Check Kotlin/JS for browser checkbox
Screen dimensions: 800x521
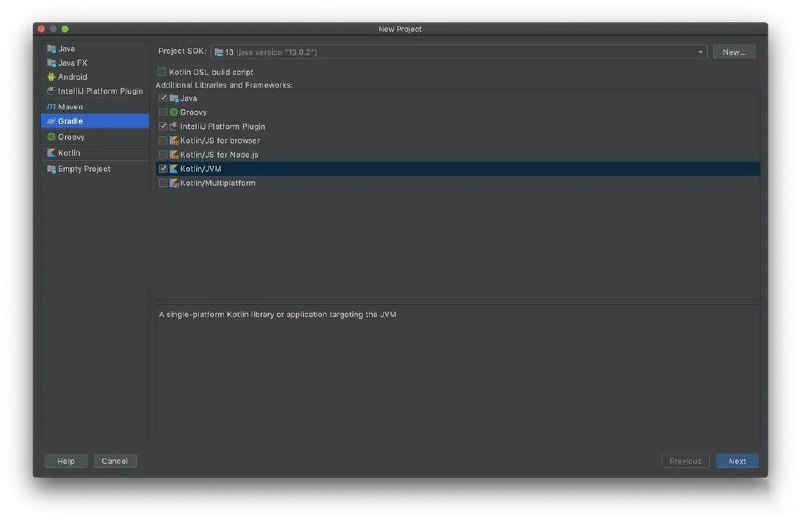tap(163, 140)
